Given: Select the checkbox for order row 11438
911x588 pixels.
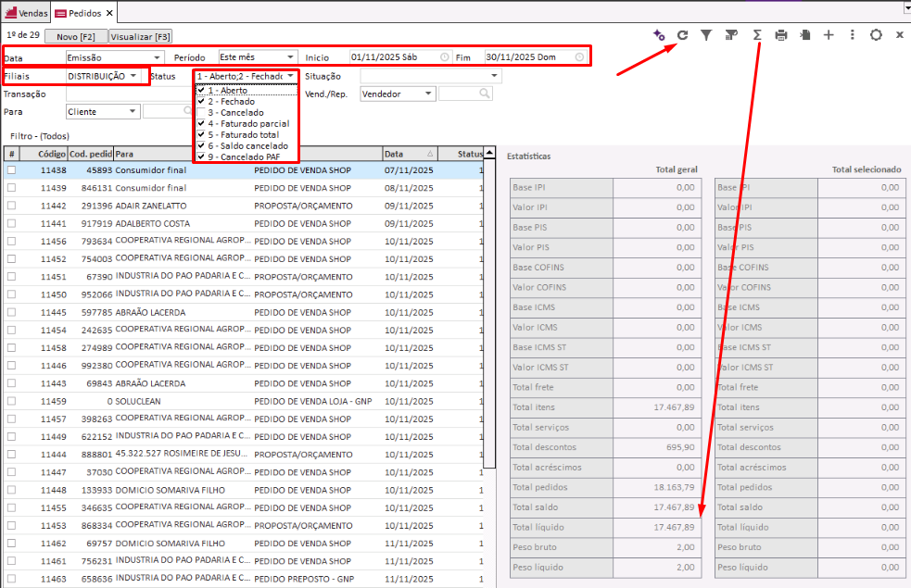Looking at the screenshot, I should [11, 170].
